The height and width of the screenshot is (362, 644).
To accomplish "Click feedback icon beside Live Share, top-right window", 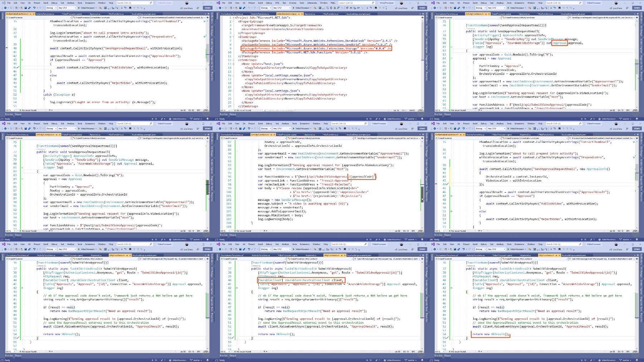I will point(627,8).
